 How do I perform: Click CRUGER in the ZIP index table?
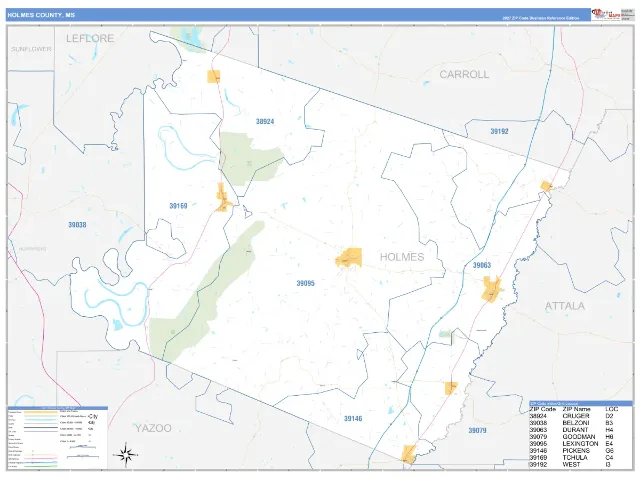point(576,416)
